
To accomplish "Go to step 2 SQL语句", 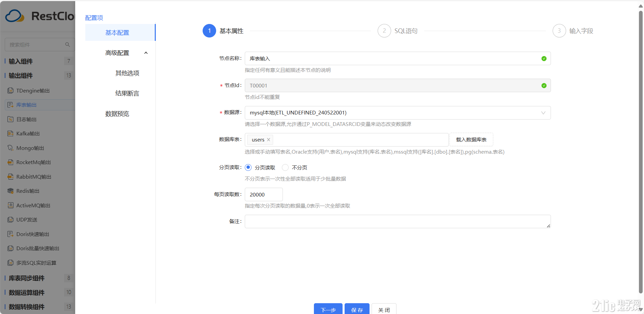I will tap(398, 31).
